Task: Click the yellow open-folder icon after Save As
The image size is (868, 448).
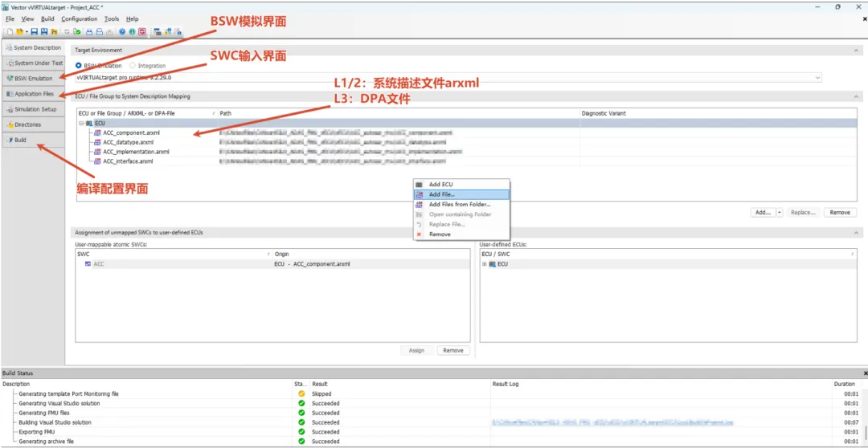Action: [55, 32]
